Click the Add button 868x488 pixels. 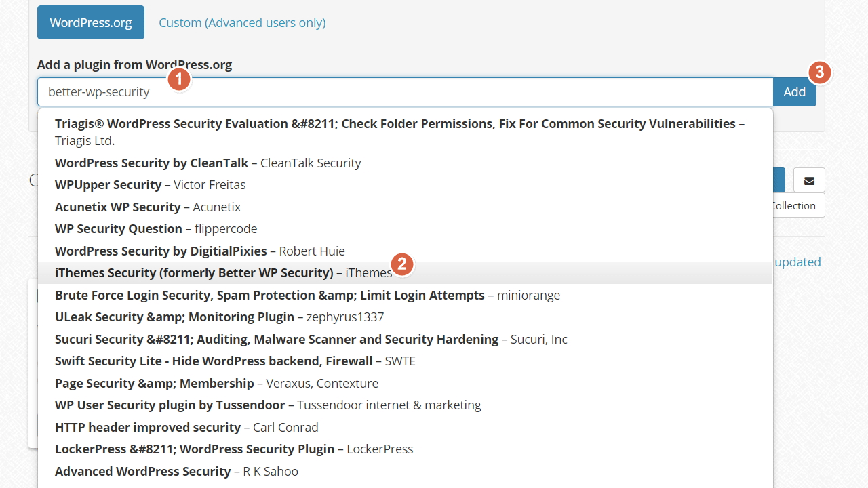click(795, 91)
